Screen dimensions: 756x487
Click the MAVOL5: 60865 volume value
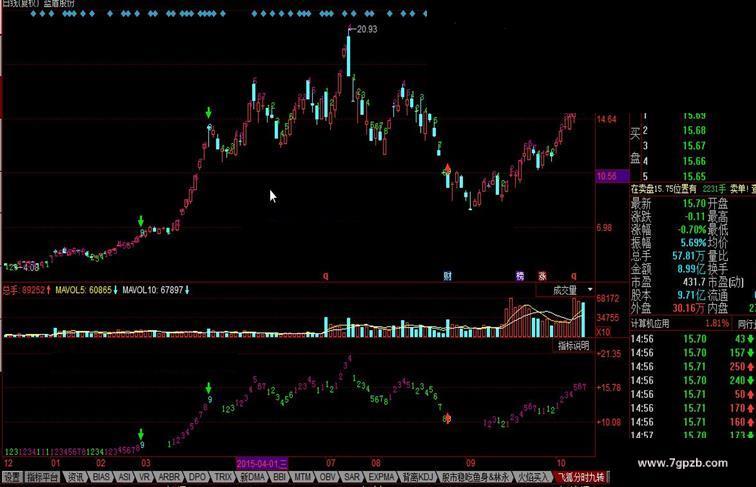click(x=86, y=290)
